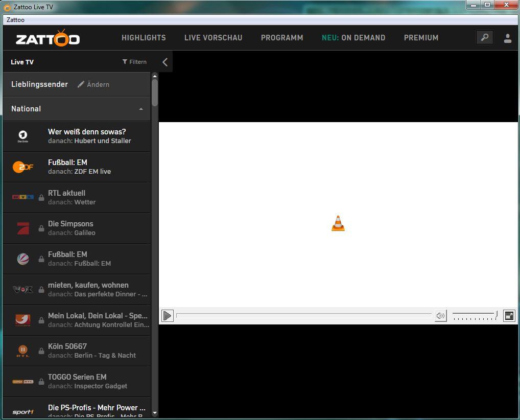Open the LIVE VORSCHAU section
Viewport: 520px width, 420px height.
213,38
